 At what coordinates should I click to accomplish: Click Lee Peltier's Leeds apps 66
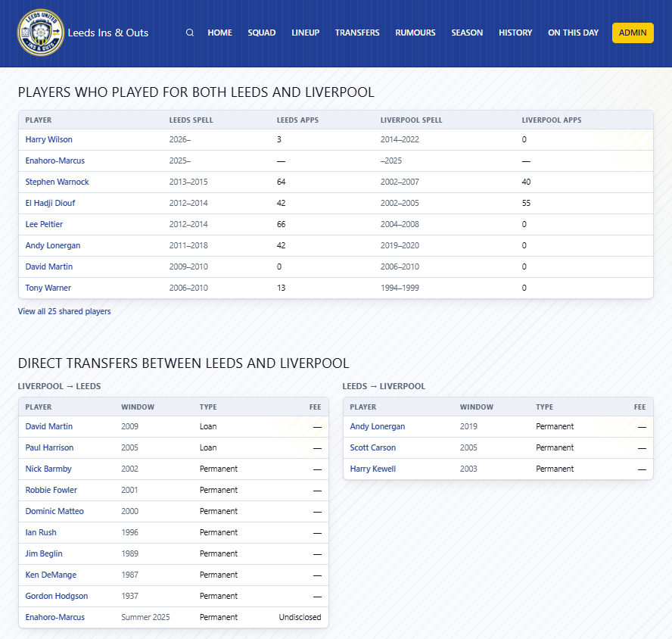[x=282, y=224]
